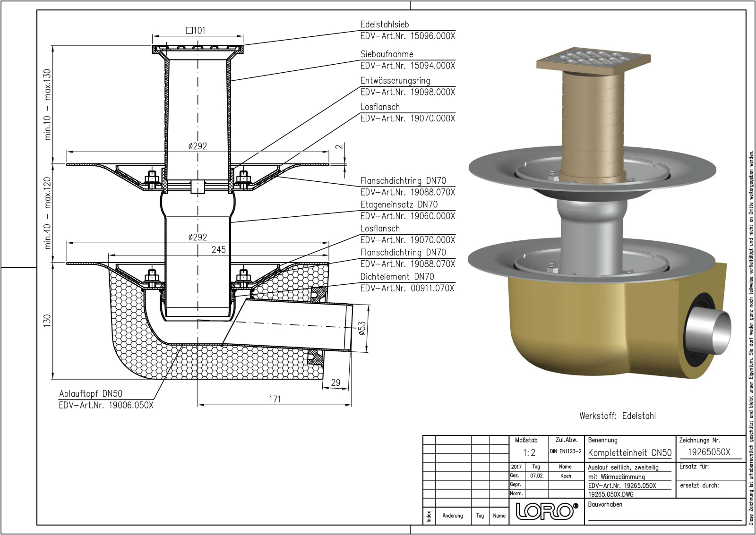Select drawing number 19265050X
756x535 pixels.
coord(708,452)
